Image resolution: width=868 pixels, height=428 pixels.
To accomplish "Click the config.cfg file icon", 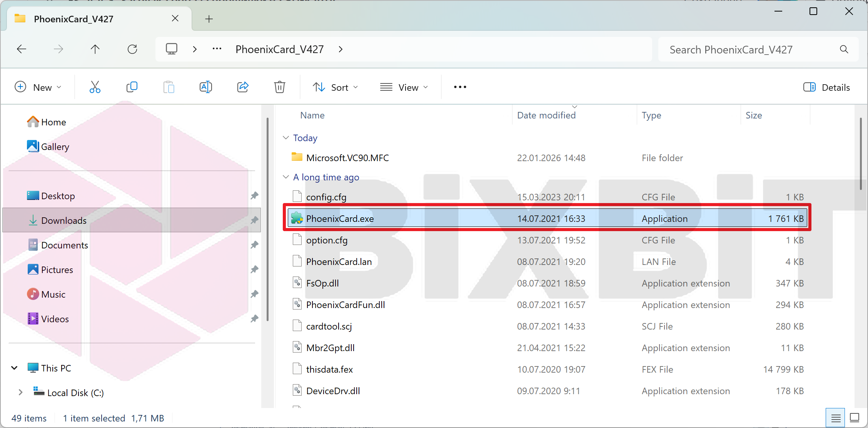I will 297,197.
